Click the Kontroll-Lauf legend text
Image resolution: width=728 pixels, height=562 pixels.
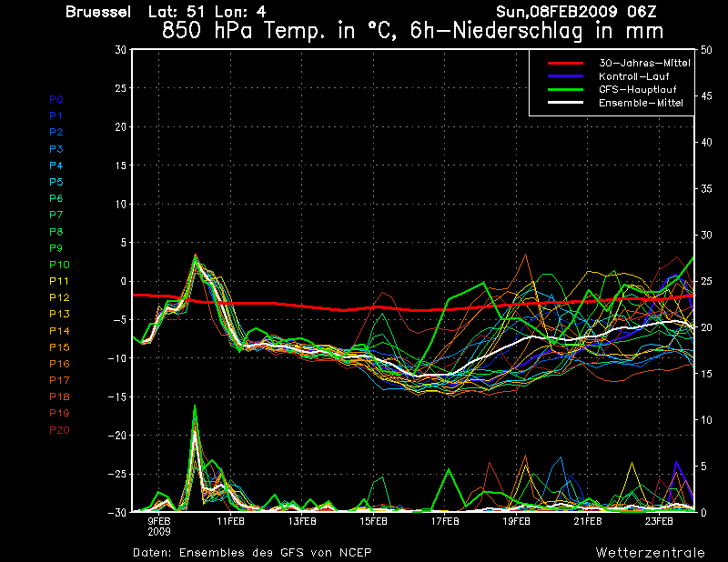click(x=633, y=76)
